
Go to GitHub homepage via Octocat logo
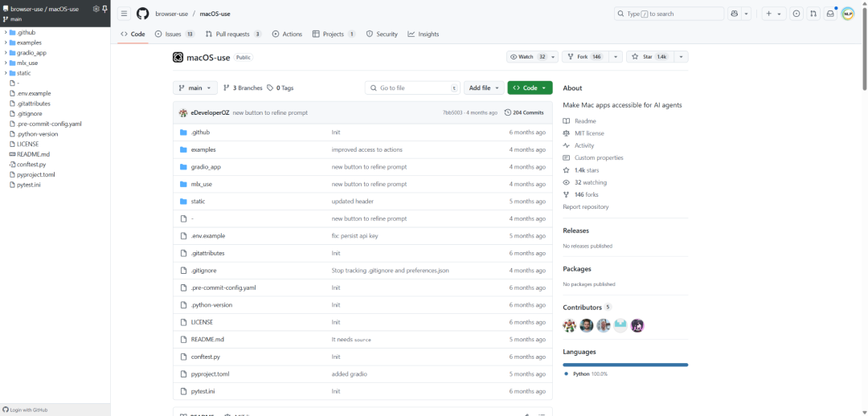(142, 14)
